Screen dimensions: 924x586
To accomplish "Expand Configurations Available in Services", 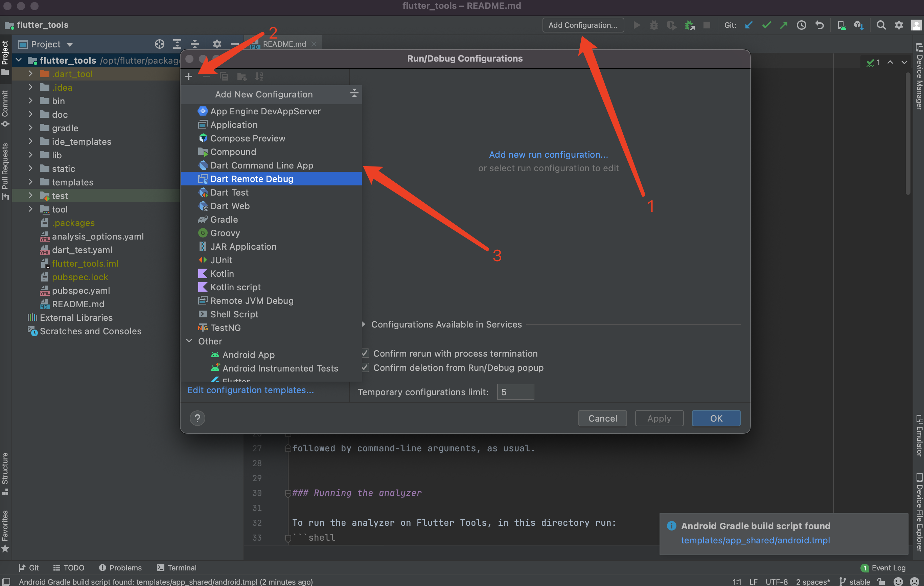I will [x=363, y=324].
